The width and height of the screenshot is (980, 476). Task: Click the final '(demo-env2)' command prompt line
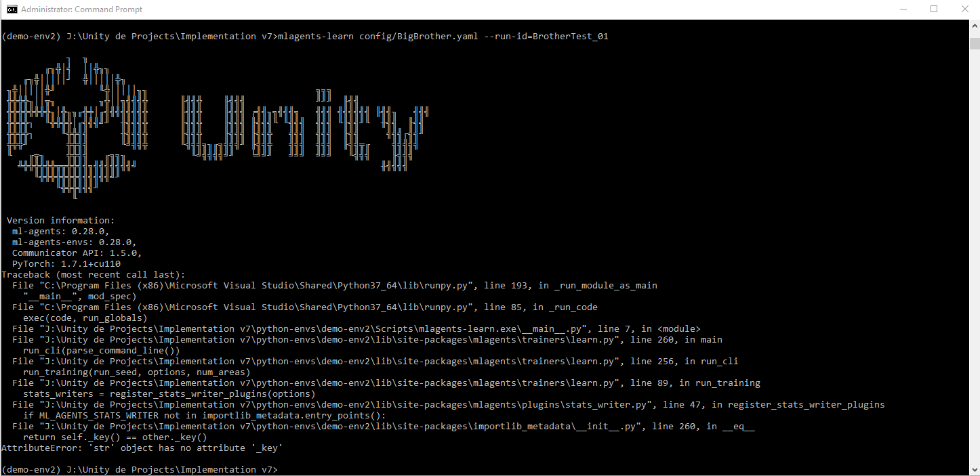140,470
